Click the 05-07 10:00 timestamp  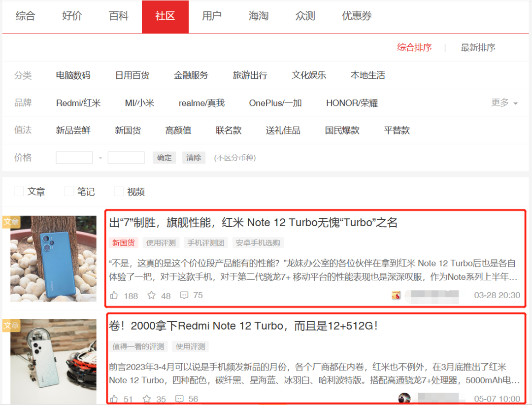(497, 399)
